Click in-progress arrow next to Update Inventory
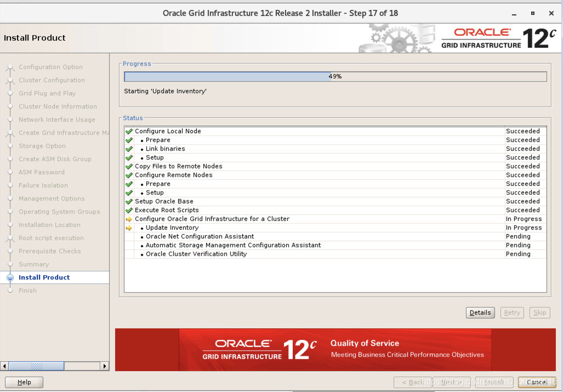 click(x=129, y=228)
